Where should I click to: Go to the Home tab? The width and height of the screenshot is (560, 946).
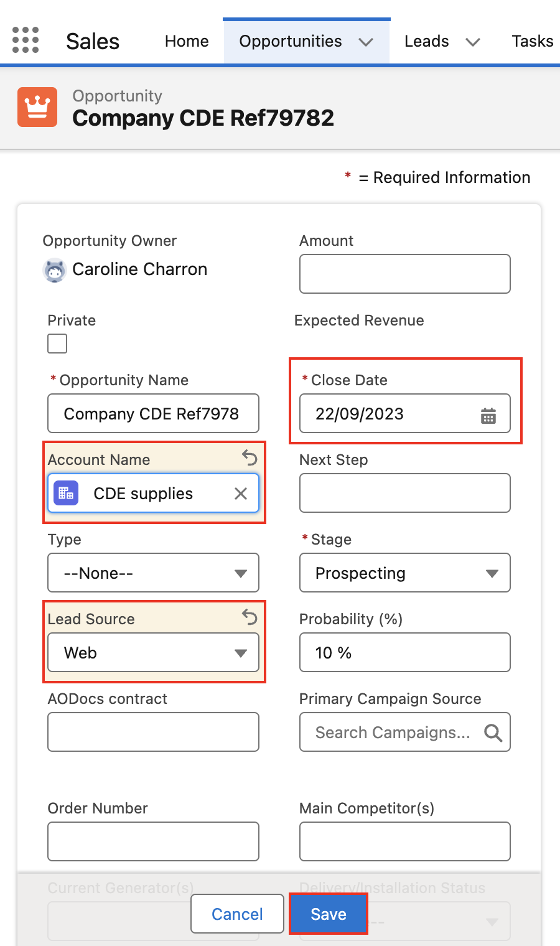187,41
